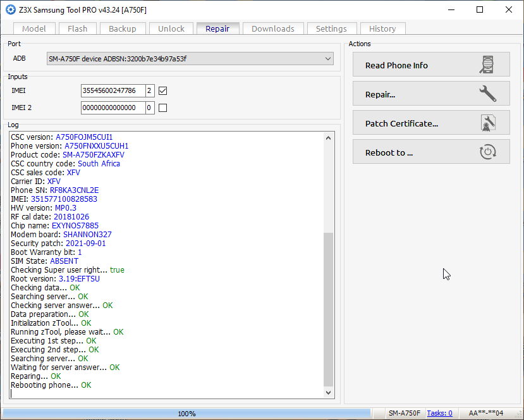The width and height of the screenshot is (524, 420).
Task: Click log line Waiting for server answer... OK
Action: tap(65, 367)
